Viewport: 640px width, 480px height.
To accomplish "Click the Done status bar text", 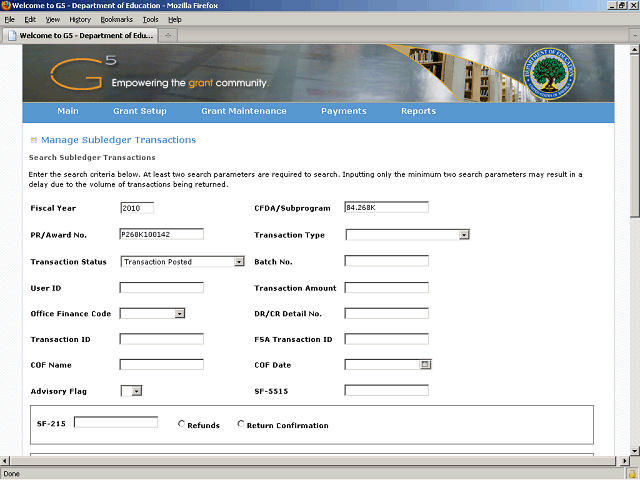I will 11,474.
